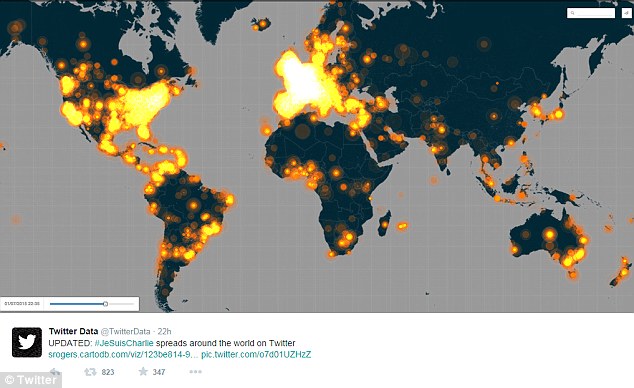The image size is (634, 388).
Task: Click the 347 favorites count
Action: [158, 372]
